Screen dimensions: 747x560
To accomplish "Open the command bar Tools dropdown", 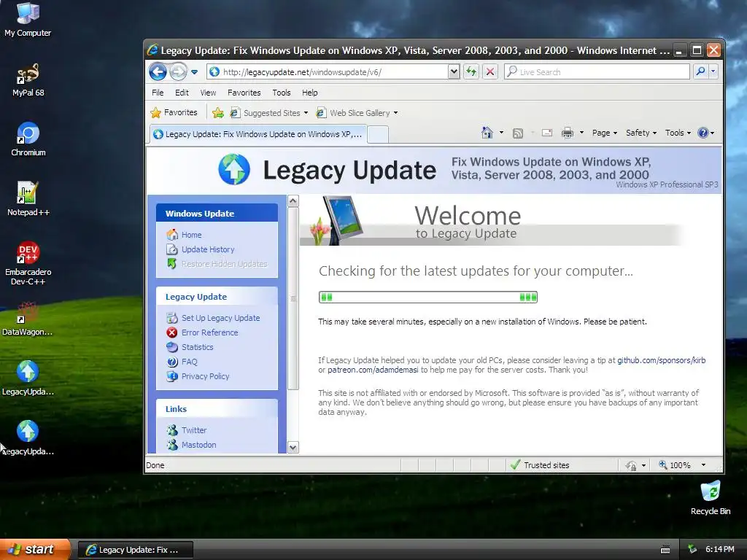I will pos(678,133).
